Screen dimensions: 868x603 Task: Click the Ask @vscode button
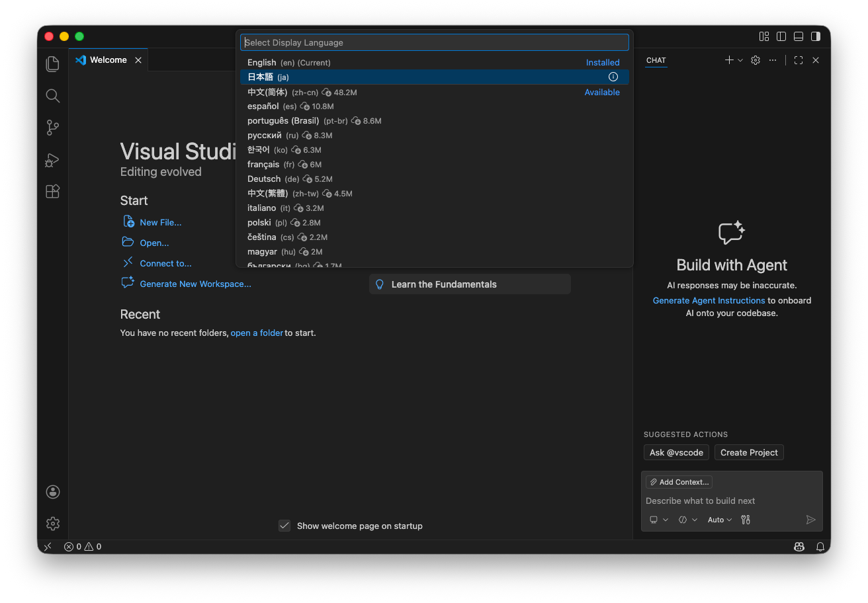(x=676, y=453)
